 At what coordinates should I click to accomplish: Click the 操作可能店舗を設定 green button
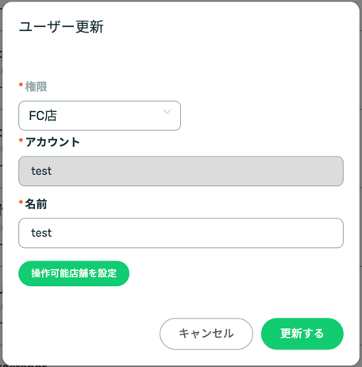(x=74, y=274)
